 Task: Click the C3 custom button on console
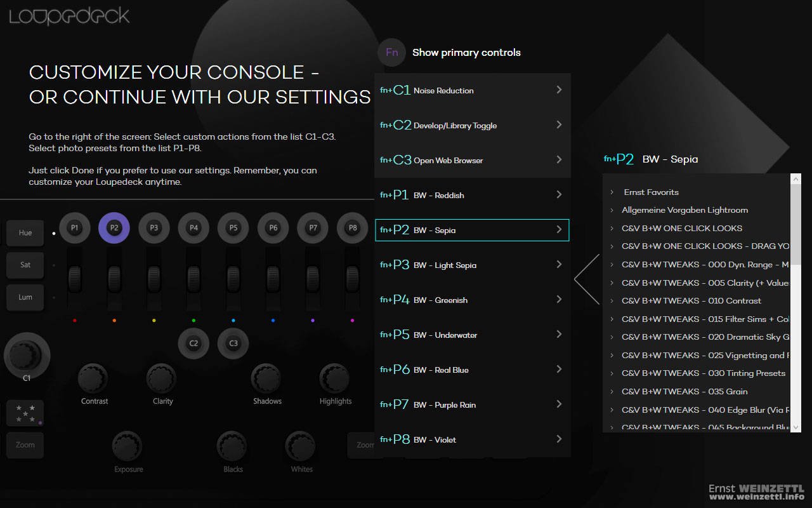pos(233,343)
